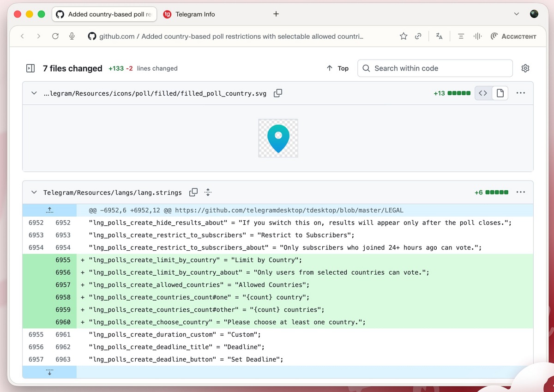
Task: Copy filled_poll_country.svg file path
Action: (x=278, y=93)
